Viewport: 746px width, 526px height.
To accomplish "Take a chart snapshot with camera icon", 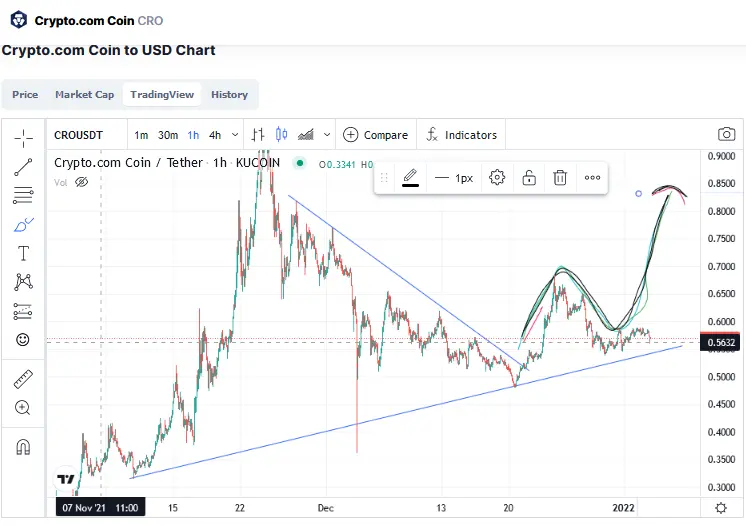I will tap(726, 135).
